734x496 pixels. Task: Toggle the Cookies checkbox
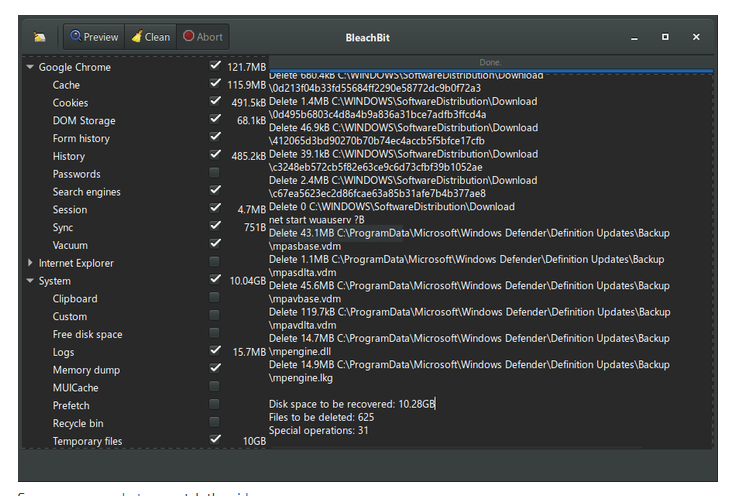click(x=215, y=101)
